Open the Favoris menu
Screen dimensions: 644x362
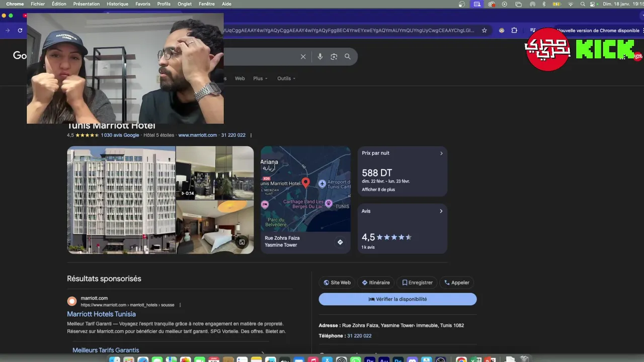(x=143, y=4)
